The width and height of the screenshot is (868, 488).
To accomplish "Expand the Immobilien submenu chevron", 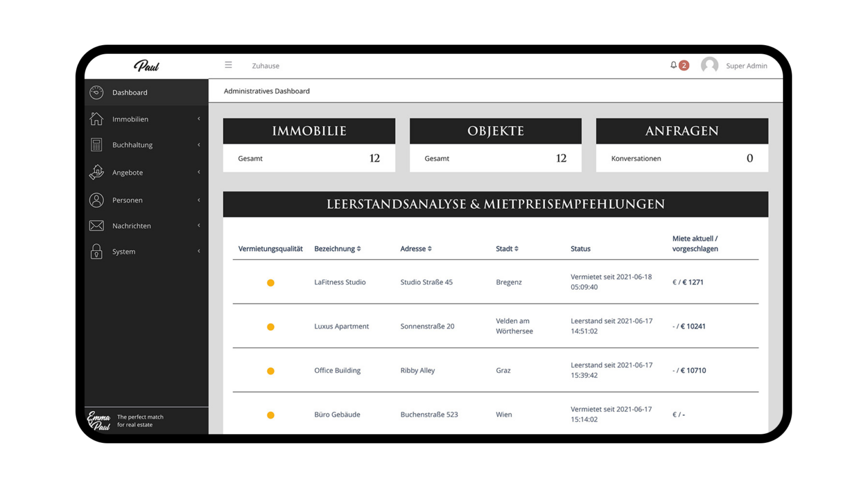I will tap(199, 119).
